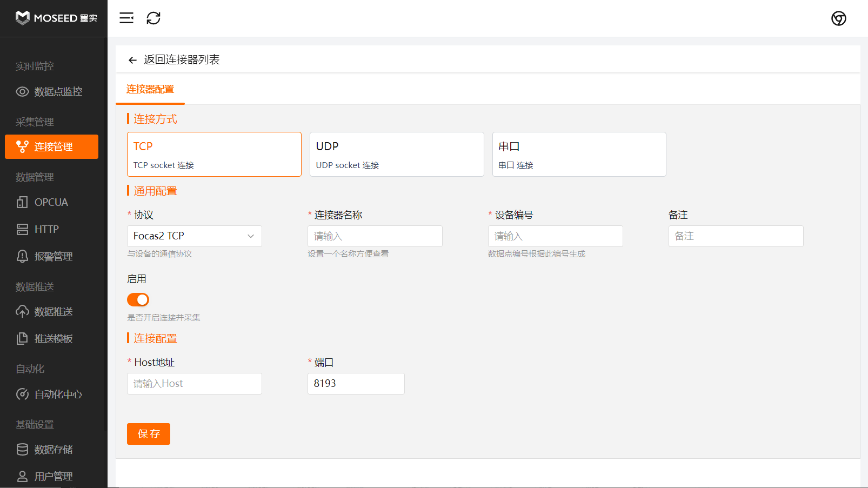
Task: Open 数据存储 menu item
Action: coord(51,450)
